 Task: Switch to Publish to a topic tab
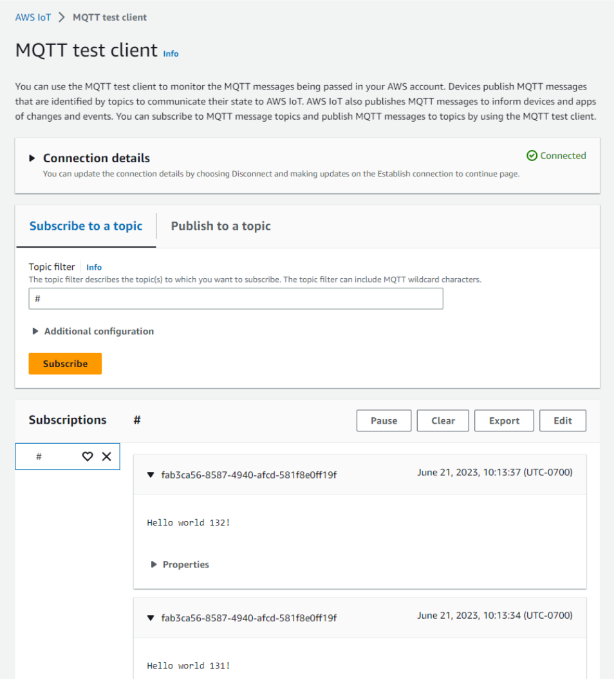(221, 226)
